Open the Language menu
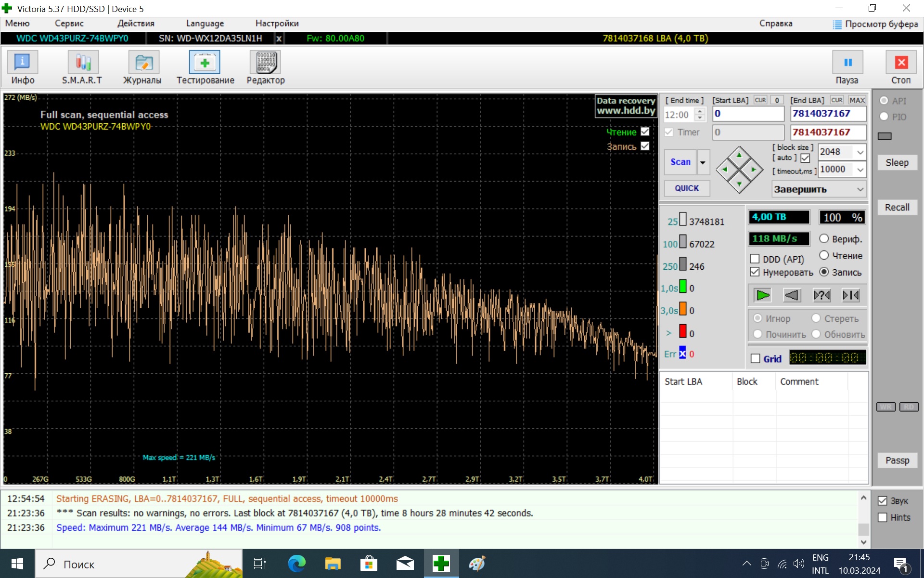 click(x=205, y=23)
